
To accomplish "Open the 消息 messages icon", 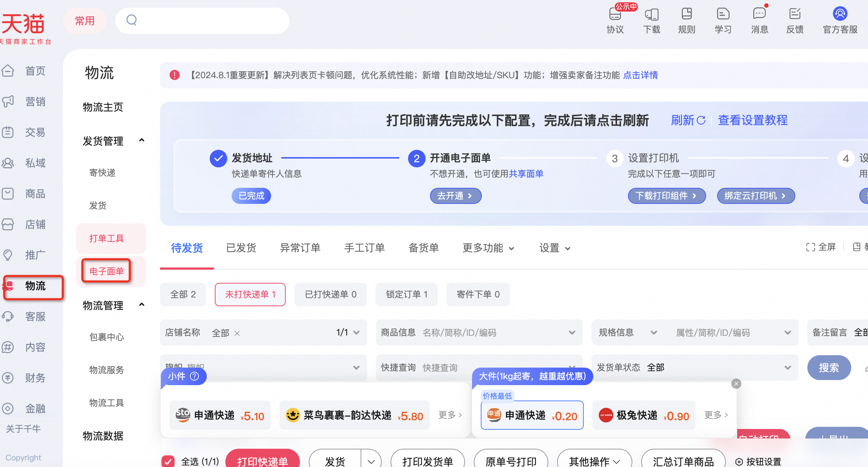I will click(x=759, y=14).
